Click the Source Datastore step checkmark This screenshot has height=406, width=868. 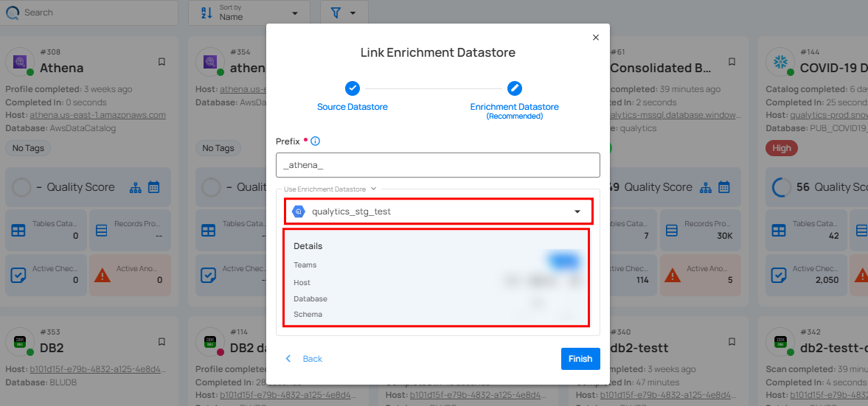click(353, 88)
